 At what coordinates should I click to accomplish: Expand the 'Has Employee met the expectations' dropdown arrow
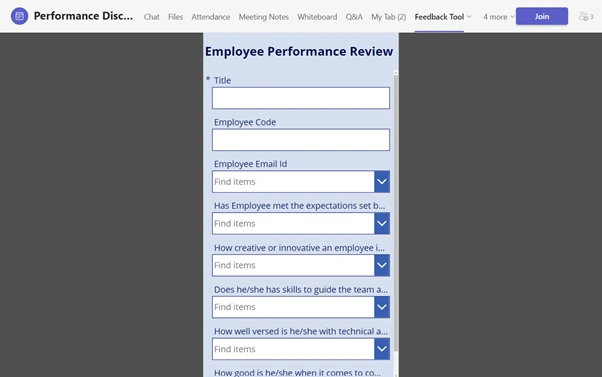pos(382,223)
